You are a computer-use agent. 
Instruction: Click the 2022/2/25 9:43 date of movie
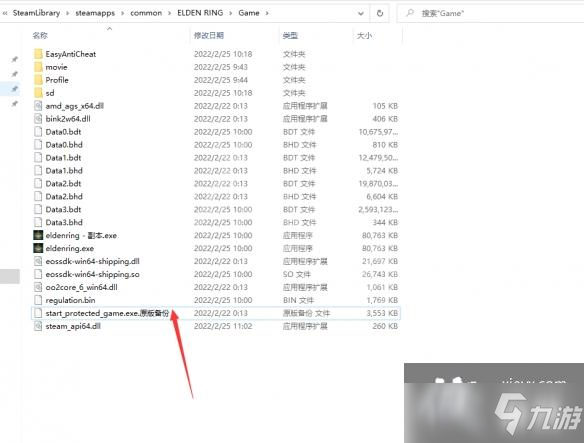point(221,67)
